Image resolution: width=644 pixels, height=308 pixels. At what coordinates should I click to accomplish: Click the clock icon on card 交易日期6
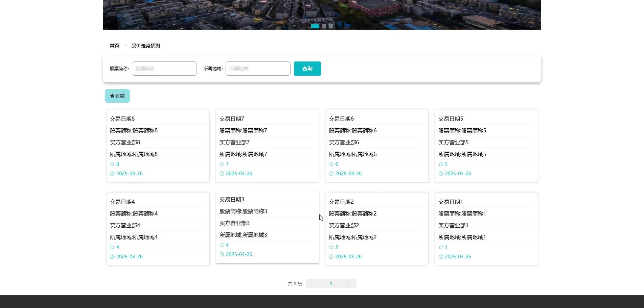click(x=331, y=174)
